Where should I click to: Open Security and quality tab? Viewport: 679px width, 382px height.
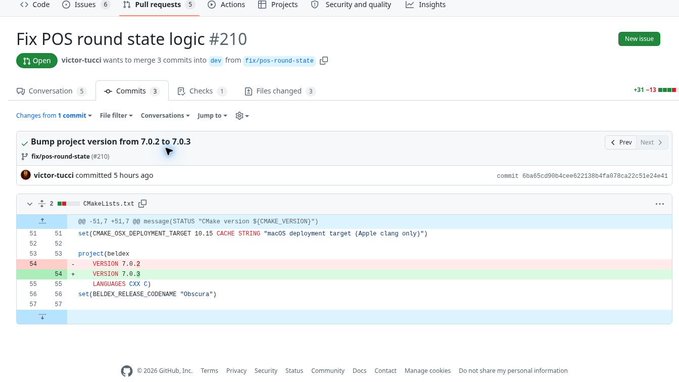(x=351, y=5)
